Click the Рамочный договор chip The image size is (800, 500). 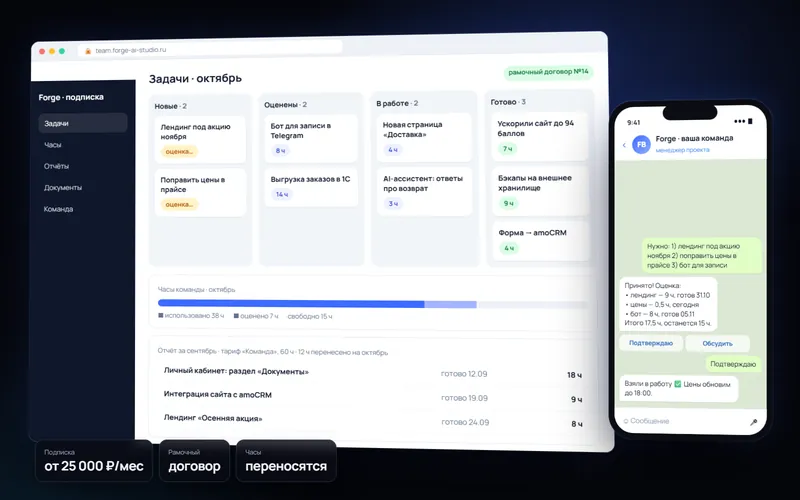click(194, 461)
